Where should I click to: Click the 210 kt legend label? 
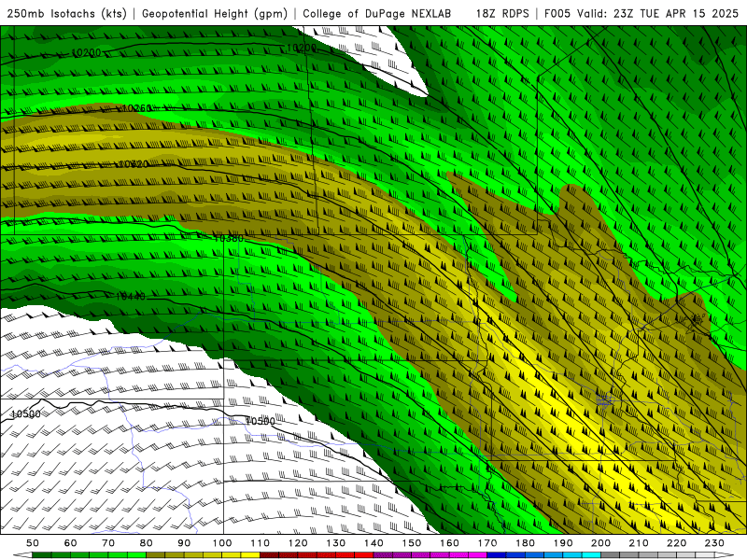[639, 543]
